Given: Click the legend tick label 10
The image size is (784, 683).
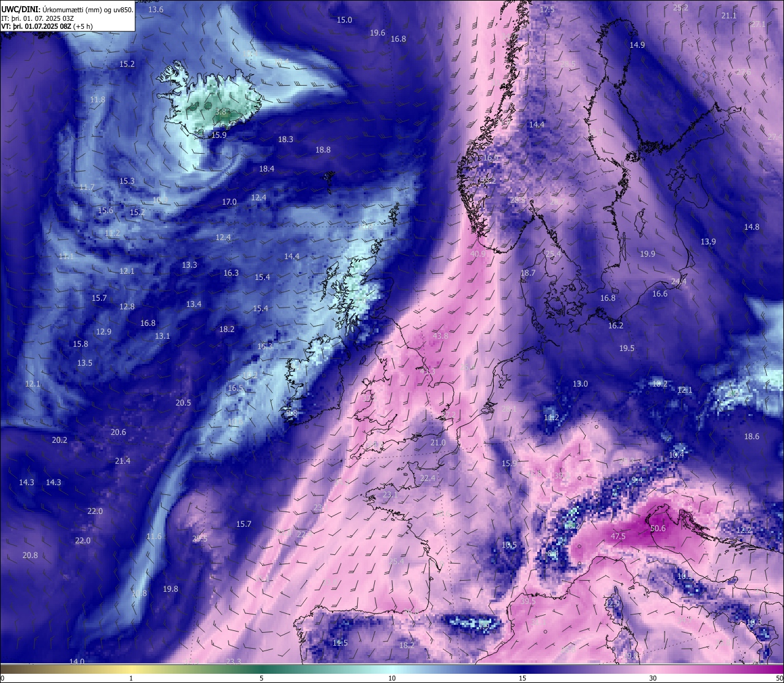Looking at the screenshot, I should (x=392, y=678).
